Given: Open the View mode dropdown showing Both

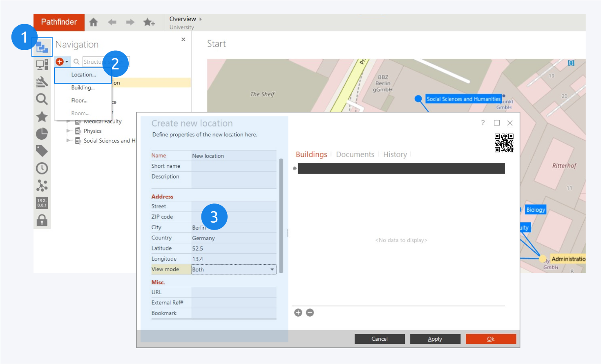Looking at the screenshot, I should tap(272, 269).
